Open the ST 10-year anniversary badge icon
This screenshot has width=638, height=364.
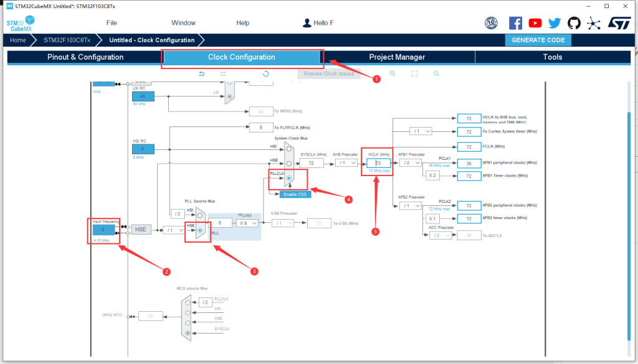pyautogui.click(x=491, y=23)
